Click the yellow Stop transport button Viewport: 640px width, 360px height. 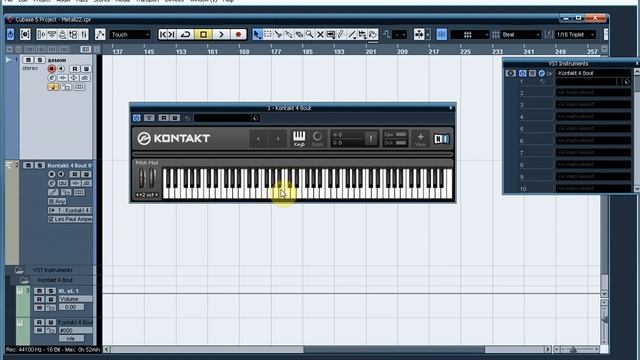click(203, 35)
